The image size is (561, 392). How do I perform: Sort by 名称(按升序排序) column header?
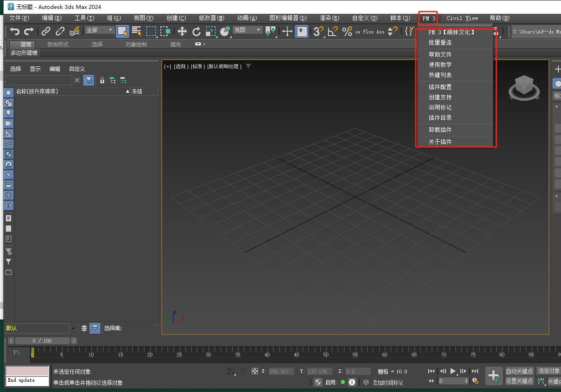tap(72, 91)
